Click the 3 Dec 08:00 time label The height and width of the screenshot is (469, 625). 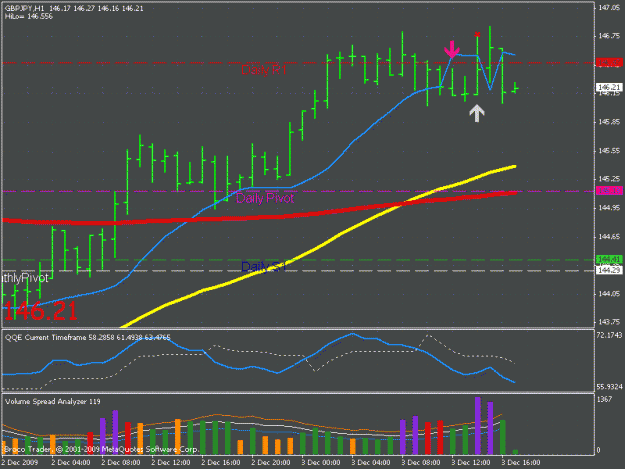[421, 463]
